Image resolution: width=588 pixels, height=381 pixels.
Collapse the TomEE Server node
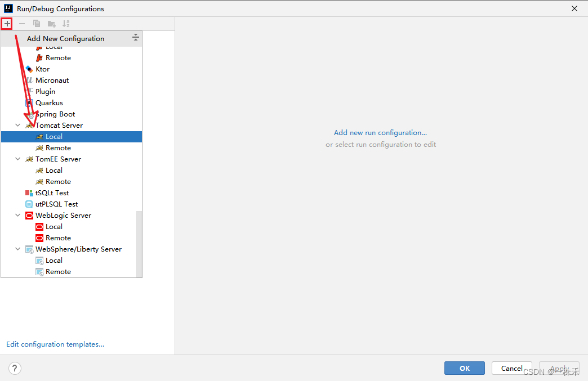click(17, 159)
